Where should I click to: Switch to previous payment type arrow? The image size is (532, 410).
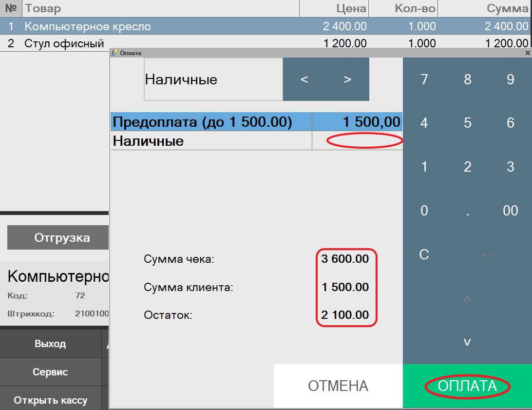(304, 80)
